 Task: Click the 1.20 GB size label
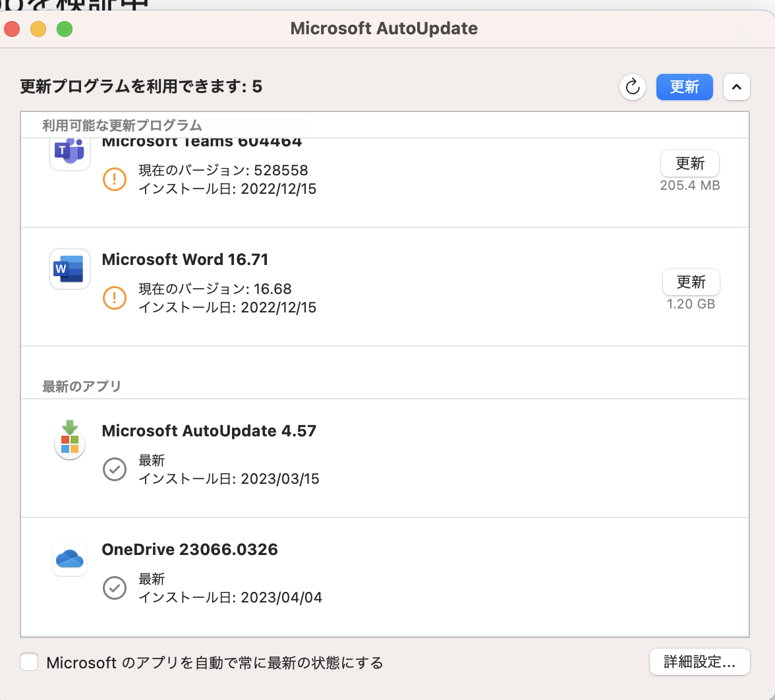click(691, 304)
